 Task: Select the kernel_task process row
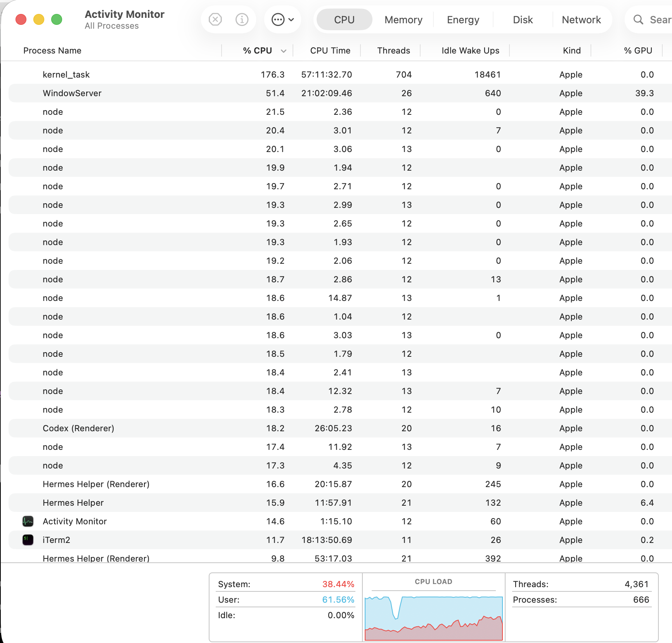(340, 74)
